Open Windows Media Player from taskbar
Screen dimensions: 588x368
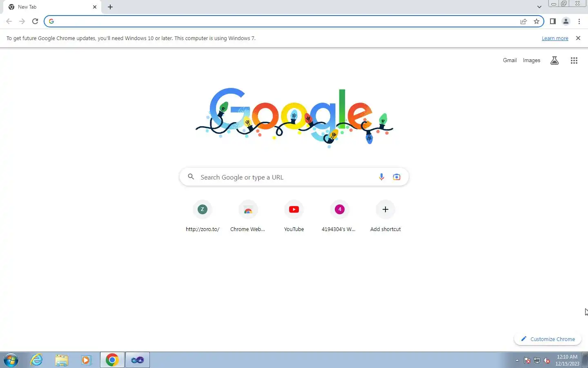tap(86, 360)
